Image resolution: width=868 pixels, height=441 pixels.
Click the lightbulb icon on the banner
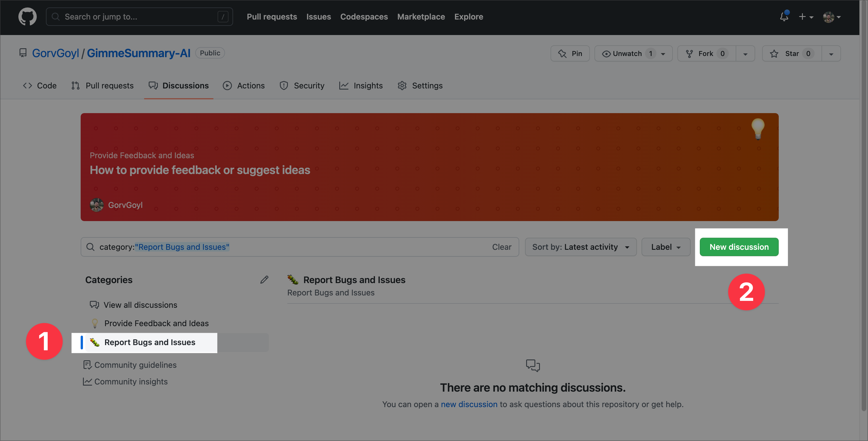(758, 129)
